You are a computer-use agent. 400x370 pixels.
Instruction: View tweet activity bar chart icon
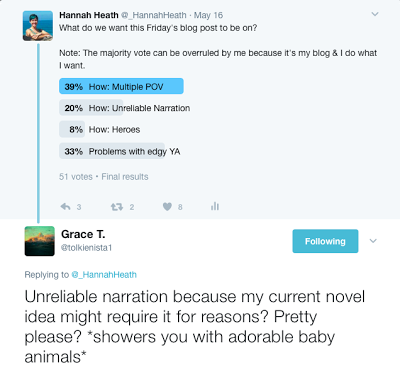tap(215, 206)
